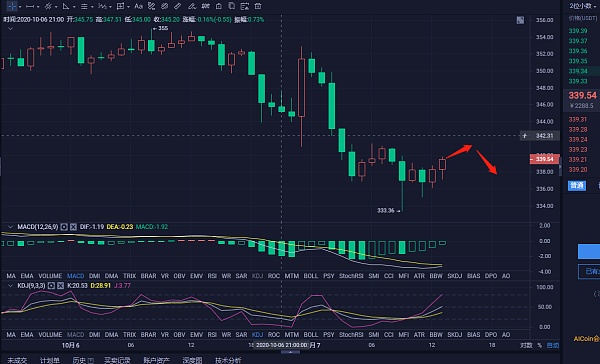Open dropdown arrow next to wave numbering tool
The width and height of the screenshot is (600, 364).
(110, 7)
